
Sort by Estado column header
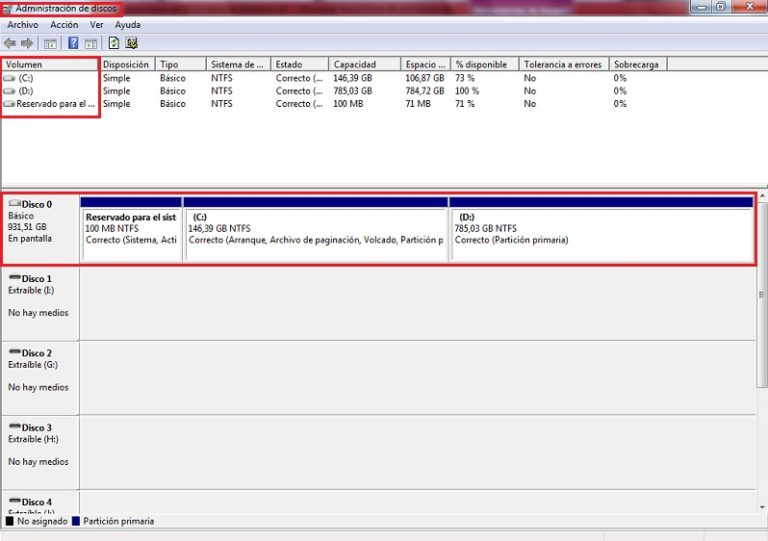click(299, 64)
